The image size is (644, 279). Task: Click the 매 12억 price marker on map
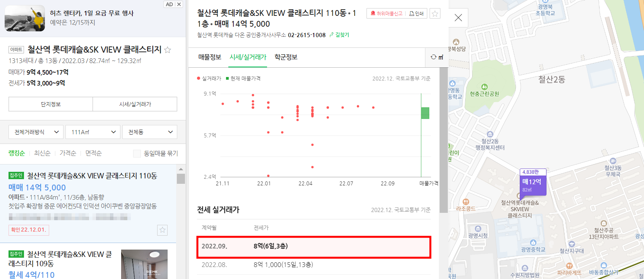click(x=533, y=182)
